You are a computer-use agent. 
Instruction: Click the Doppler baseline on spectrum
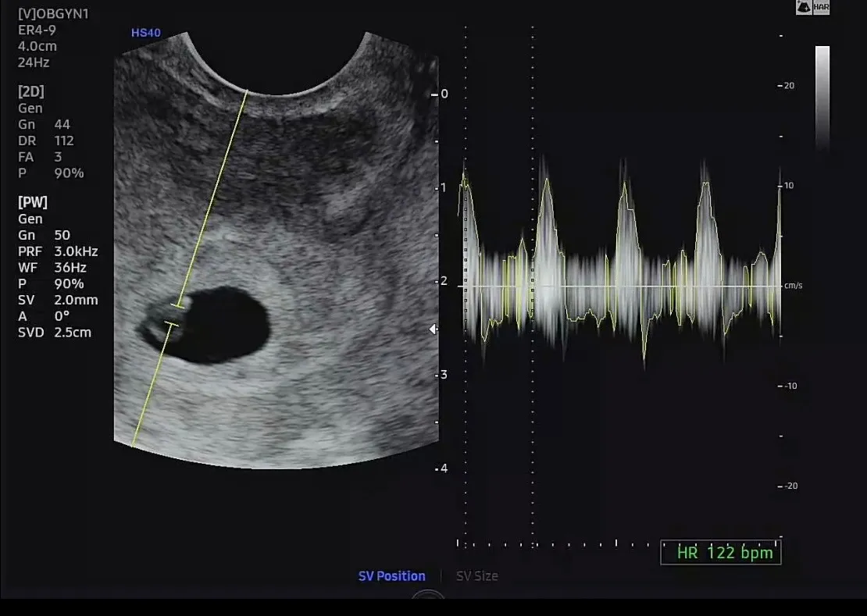click(619, 287)
